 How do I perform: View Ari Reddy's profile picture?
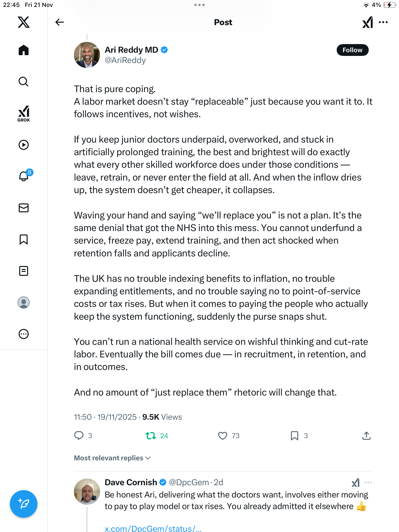[87, 55]
